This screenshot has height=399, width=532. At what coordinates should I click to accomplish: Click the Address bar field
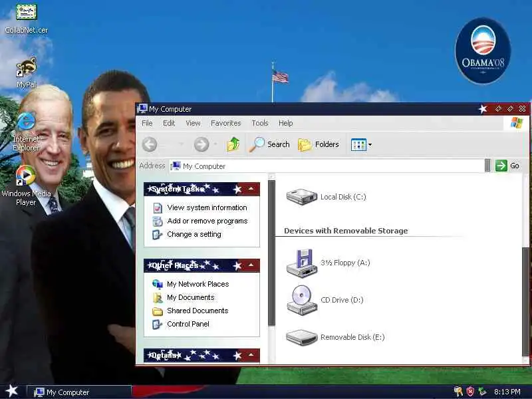[x=327, y=166]
